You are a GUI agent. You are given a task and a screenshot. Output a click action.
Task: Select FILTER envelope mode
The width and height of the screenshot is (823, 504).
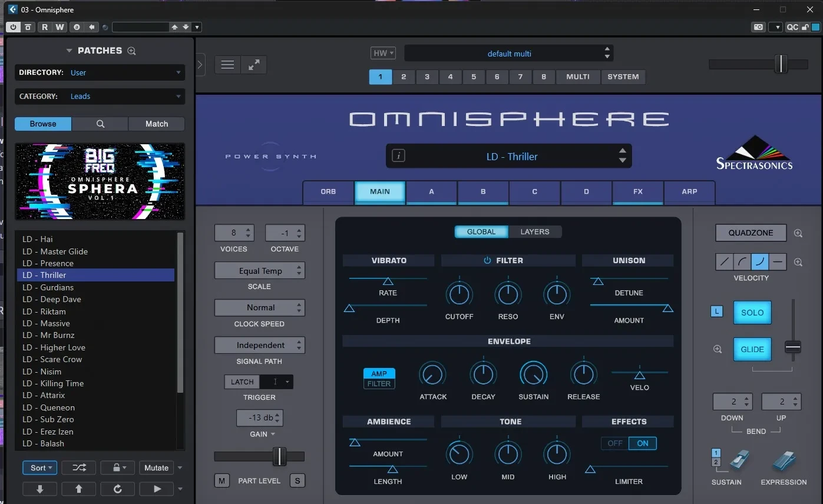(379, 384)
